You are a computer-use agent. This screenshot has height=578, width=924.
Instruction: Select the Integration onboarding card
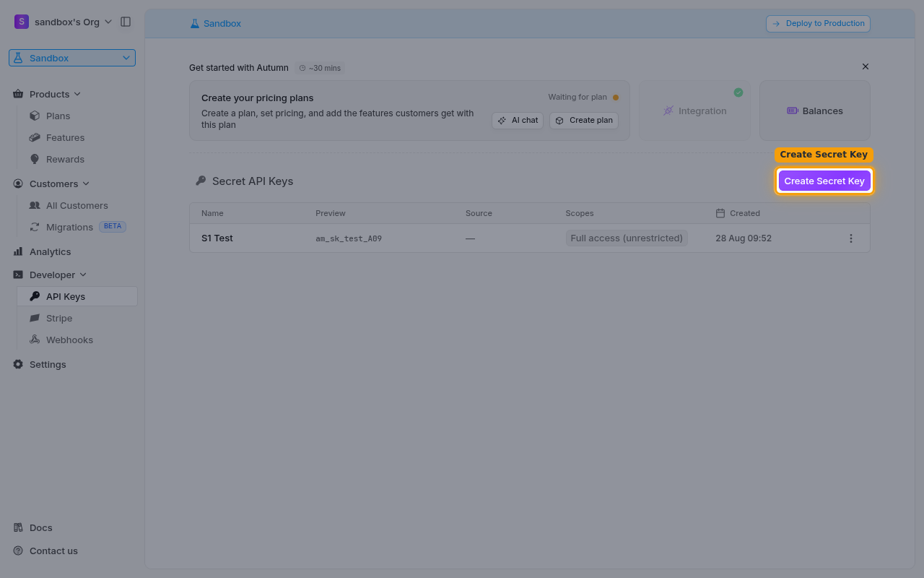694,111
